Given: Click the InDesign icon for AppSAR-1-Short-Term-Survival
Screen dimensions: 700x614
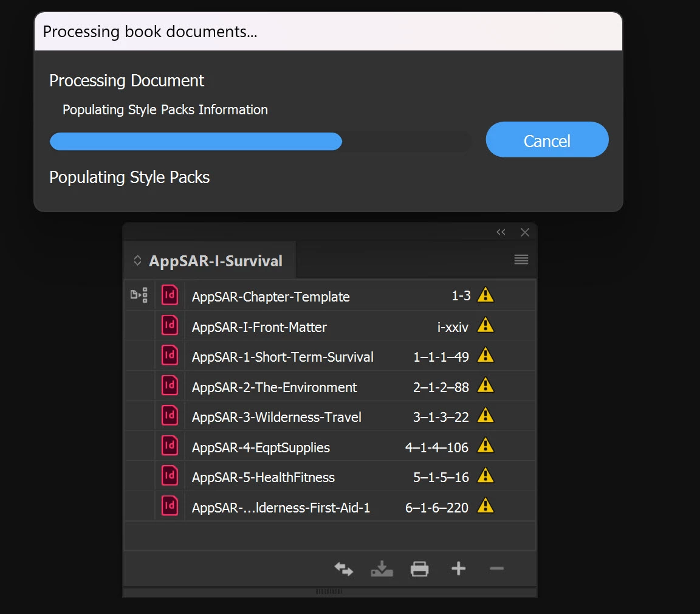Looking at the screenshot, I should click(x=170, y=355).
